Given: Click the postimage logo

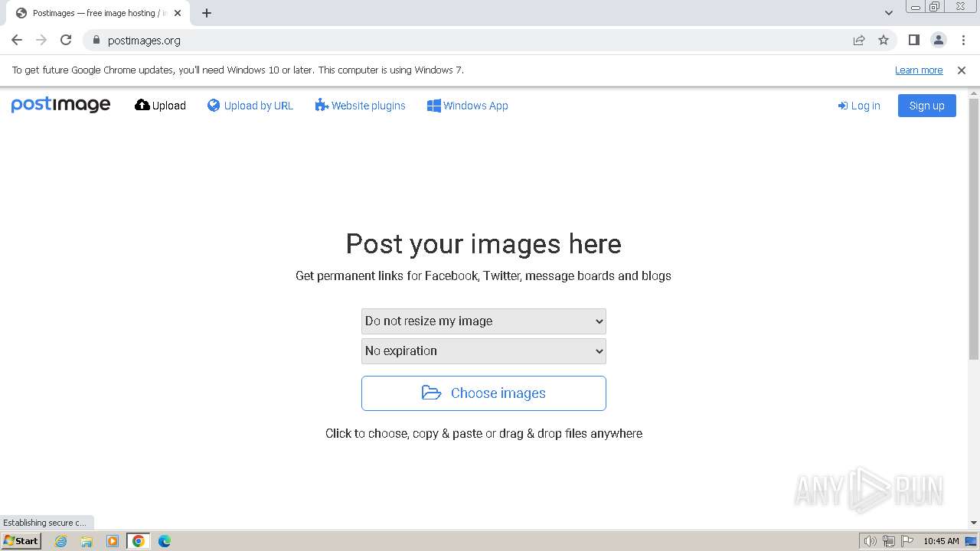Looking at the screenshot, I should pos(60,105).
